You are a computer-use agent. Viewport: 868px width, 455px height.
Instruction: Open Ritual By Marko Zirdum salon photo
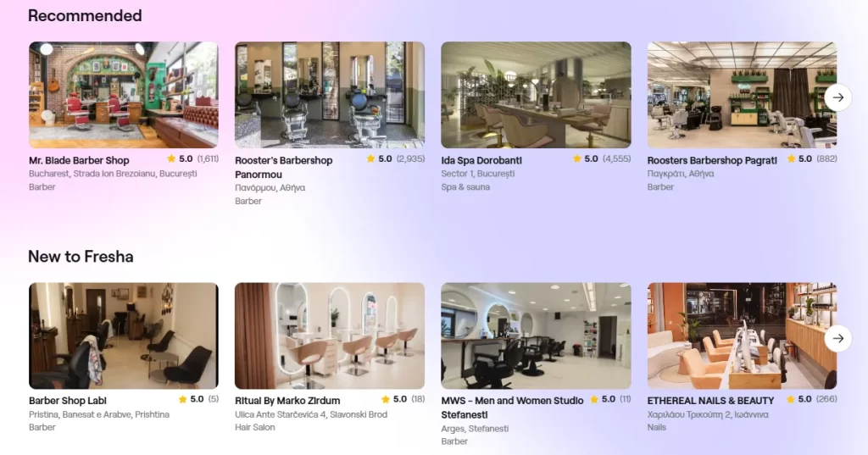330,336
